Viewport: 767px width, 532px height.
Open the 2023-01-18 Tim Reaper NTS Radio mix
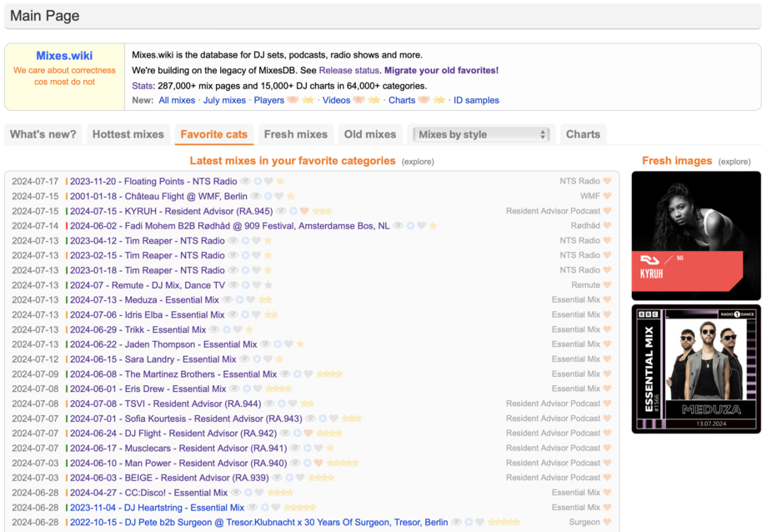[x=148, y=270]
